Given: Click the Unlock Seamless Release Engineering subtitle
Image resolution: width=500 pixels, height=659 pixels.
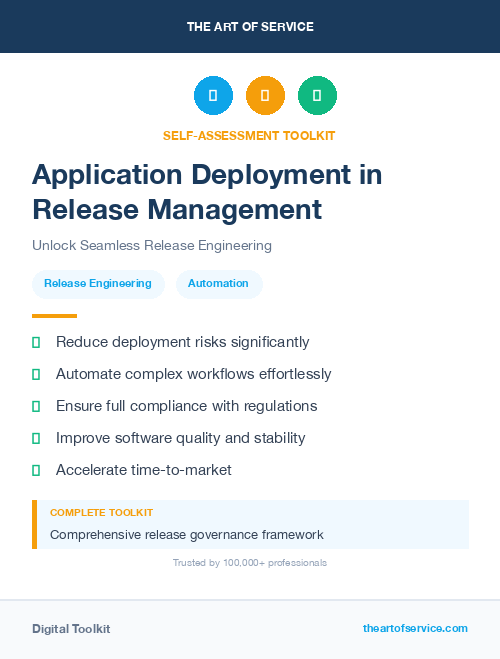Looking at the screenshot, I should [x=152, y=245].
